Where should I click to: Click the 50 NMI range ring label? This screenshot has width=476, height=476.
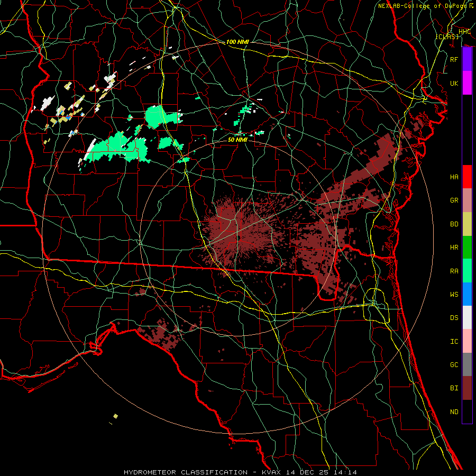(x=237, y=140)
